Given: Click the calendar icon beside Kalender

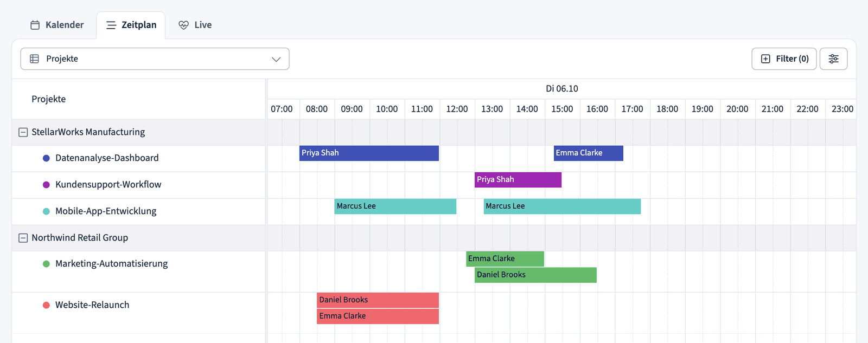Looking at the screenshot, I should coord(35,25).
